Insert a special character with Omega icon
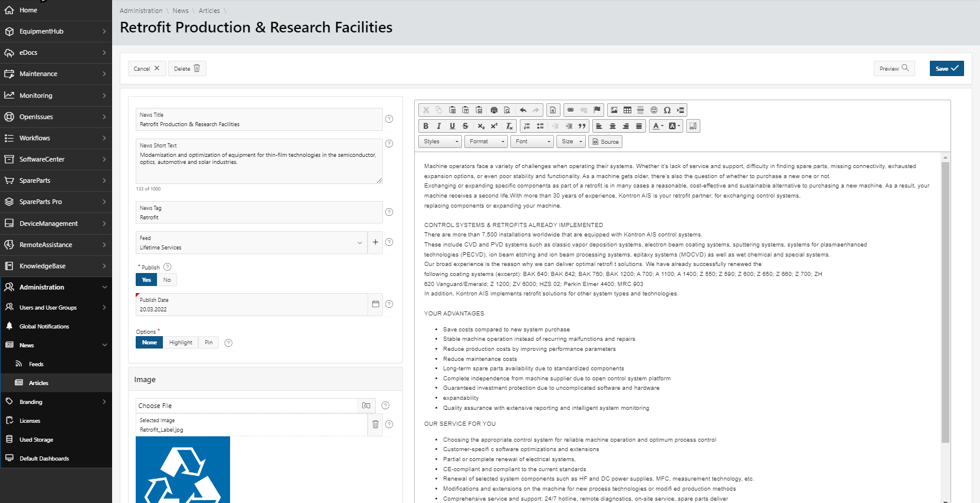 (667, 110)
